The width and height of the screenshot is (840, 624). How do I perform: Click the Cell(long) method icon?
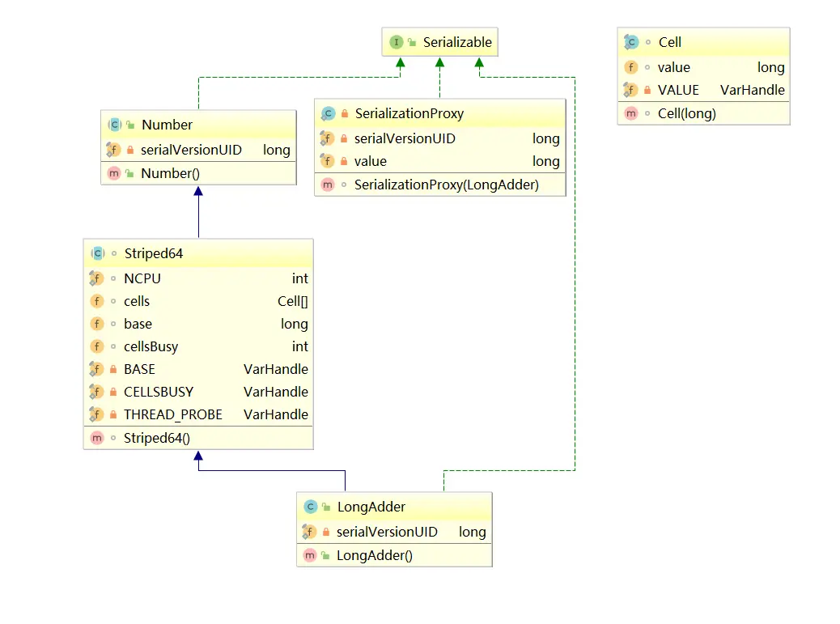631,113
